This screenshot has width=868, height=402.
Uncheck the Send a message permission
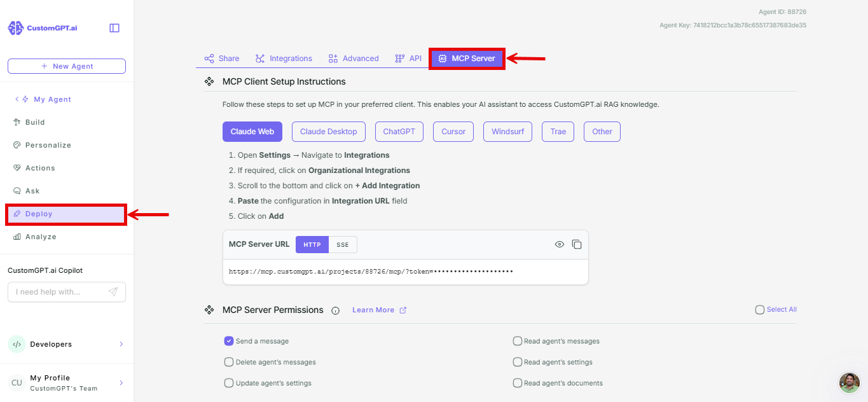(229, 341)
